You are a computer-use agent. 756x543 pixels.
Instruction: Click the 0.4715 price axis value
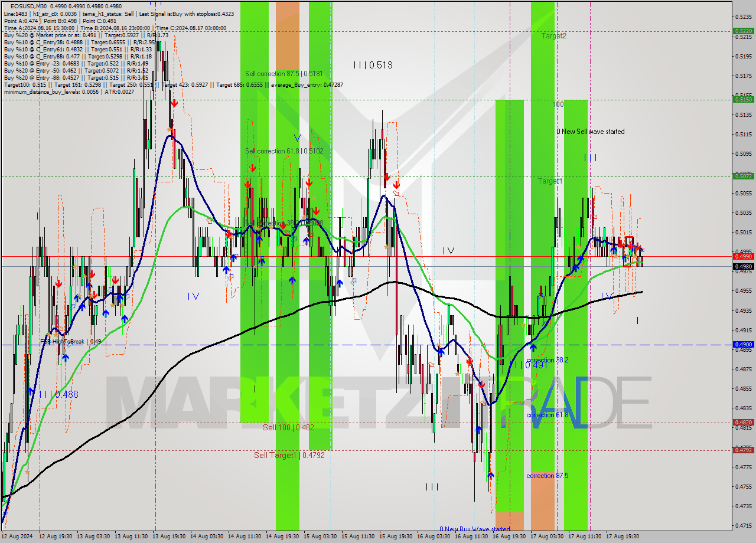coord(744,525)
